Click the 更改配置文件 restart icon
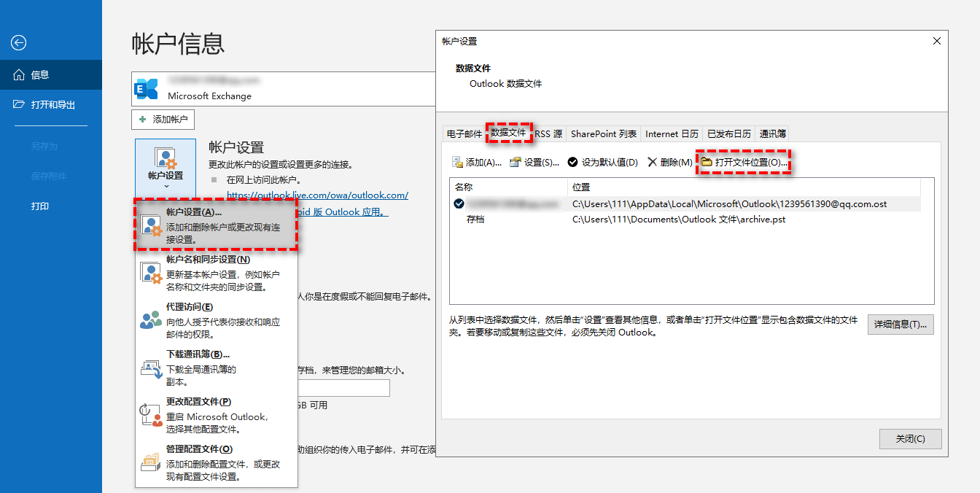Screen dimensions: 980x493 pyautogui.click(x=151, y=415)
